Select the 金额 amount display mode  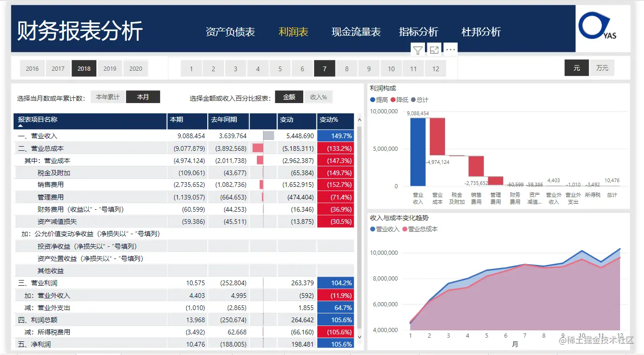[x=289, y=97]
